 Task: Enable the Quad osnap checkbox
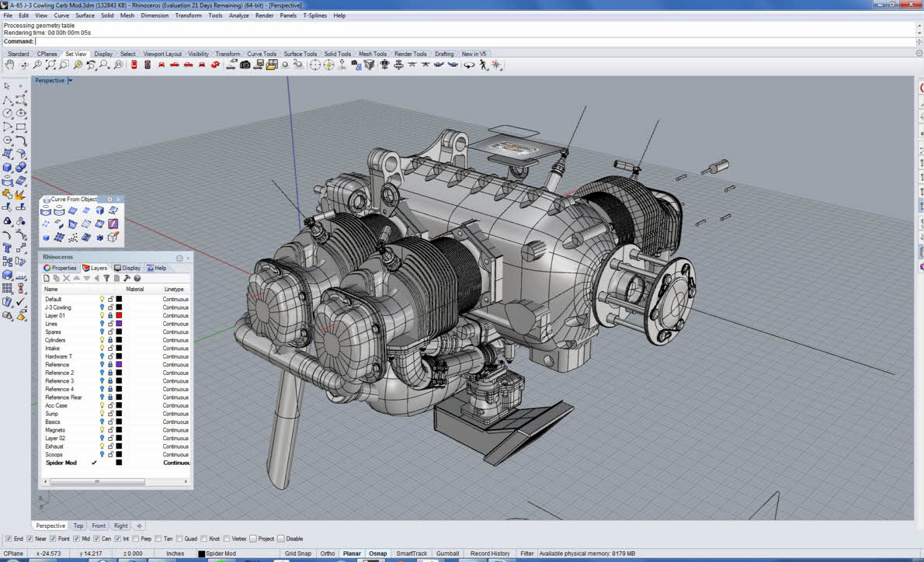coord(179,539)
